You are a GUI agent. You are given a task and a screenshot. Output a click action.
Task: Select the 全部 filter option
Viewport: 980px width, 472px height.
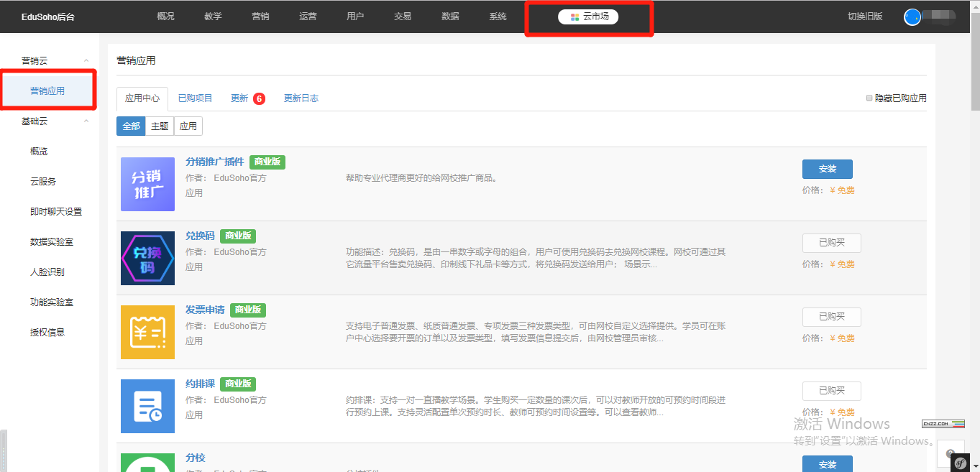click(x=131, y=126)
